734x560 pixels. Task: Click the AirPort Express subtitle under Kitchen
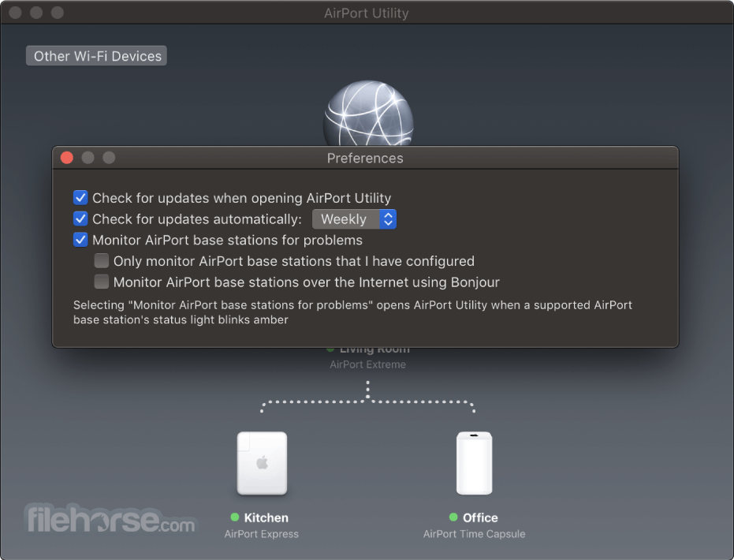[261, 534]
